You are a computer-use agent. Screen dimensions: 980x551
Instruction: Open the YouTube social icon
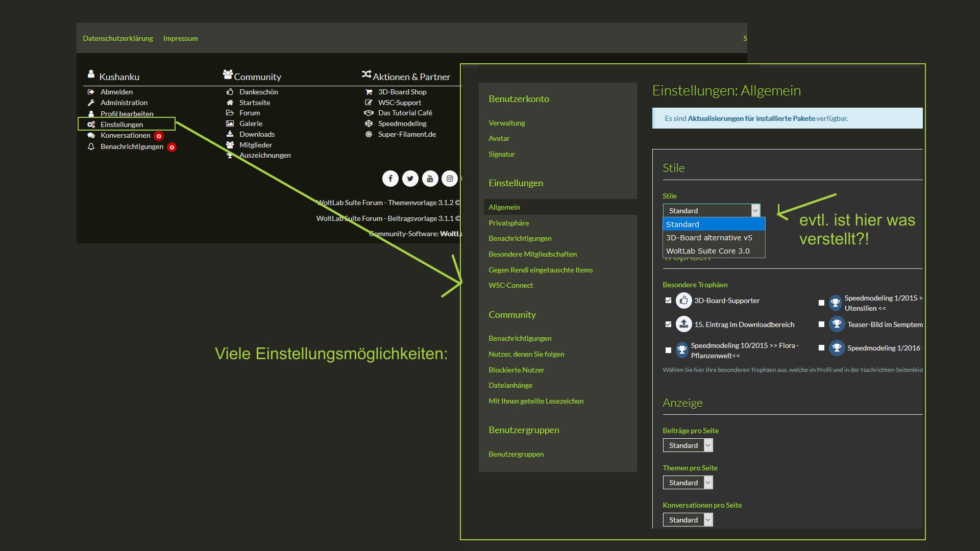point(430,179)
